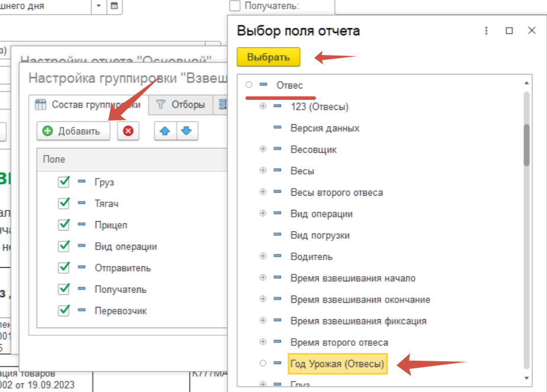
Task: Open the date period dropdown arrow
Action: pyautogui.click(x=98, y=7)
